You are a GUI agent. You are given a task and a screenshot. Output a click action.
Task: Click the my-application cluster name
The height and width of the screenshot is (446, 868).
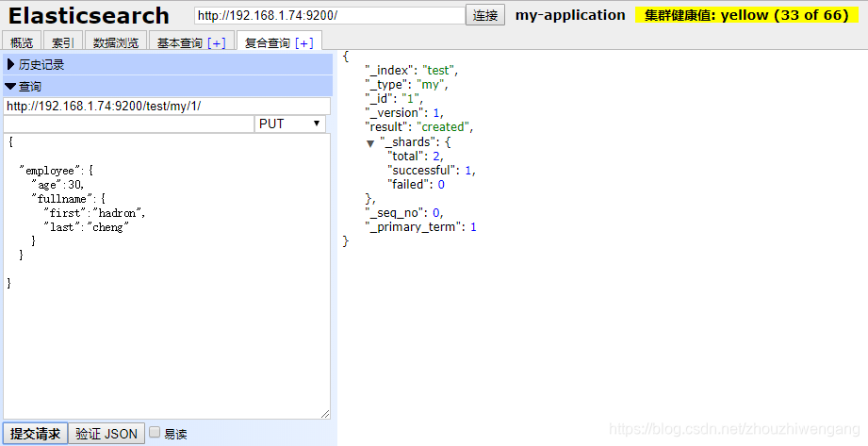[570, 15]
